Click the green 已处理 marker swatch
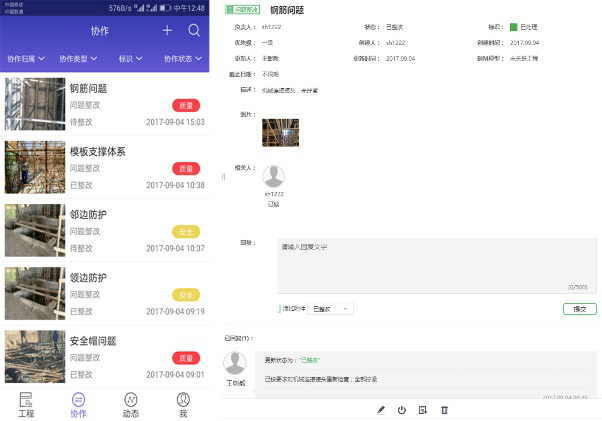602x421 pixels. (x=513, y=27)
